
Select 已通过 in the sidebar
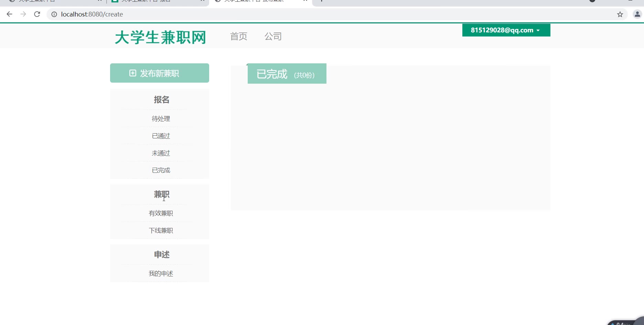161,136
